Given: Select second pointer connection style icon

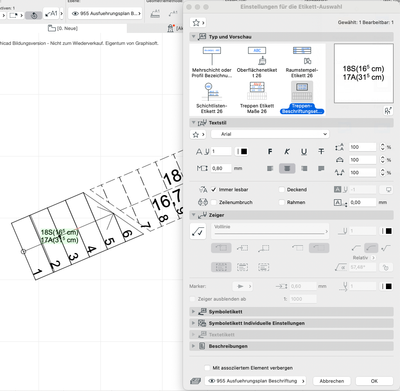Looking at the screenshot, I should point(242,248).
